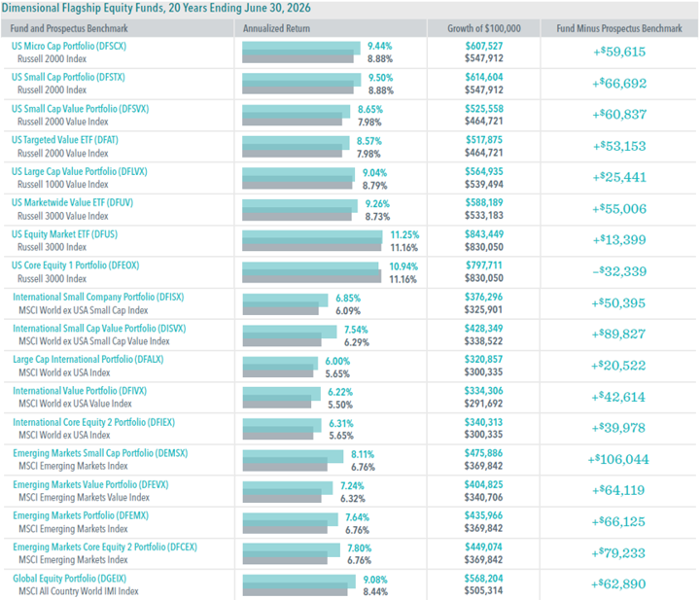
Task: Click the 7.54% DISVX return bar
Action: (290, 333)
